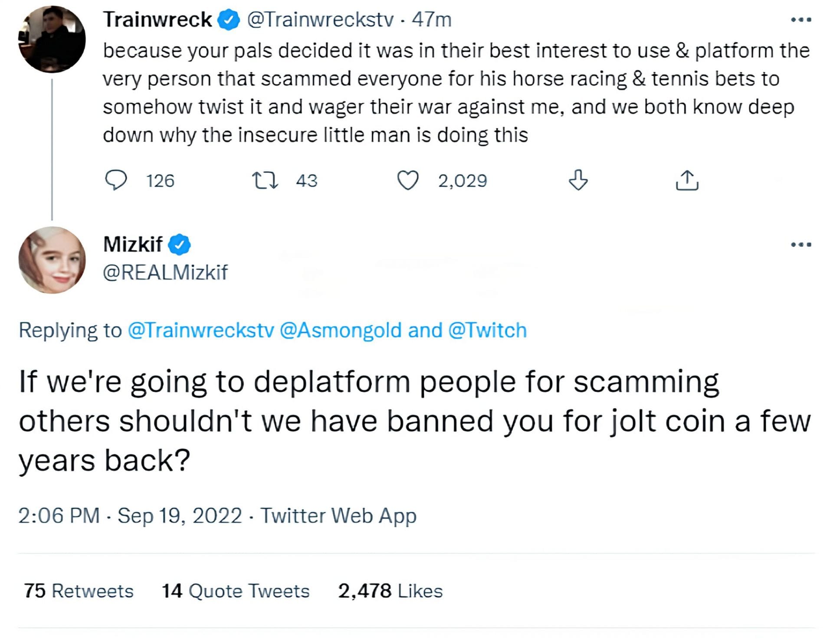Share Trainwreck's tweet via the upload icon

687,180
